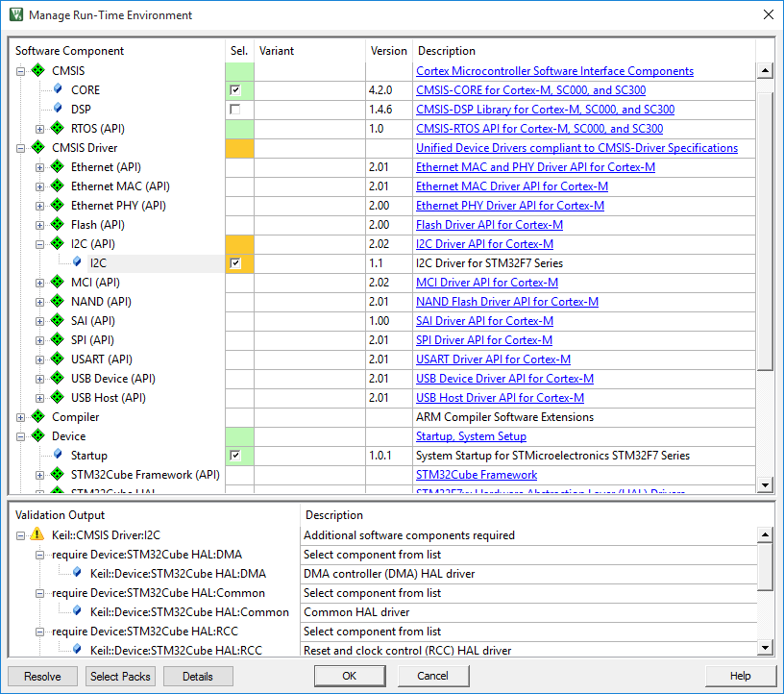Click the USB Device (API) diamond icon
Image resolution: width=784 pixels, height=694 pixels.
58,379
